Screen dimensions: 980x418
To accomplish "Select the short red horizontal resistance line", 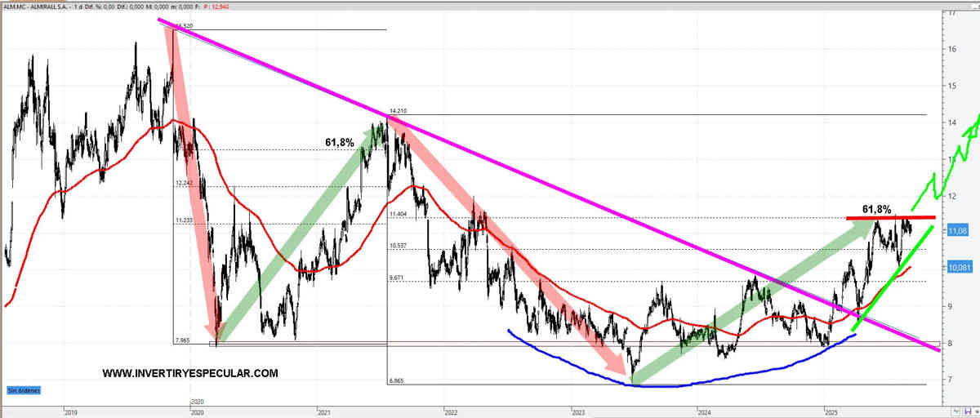I will 890,218.
